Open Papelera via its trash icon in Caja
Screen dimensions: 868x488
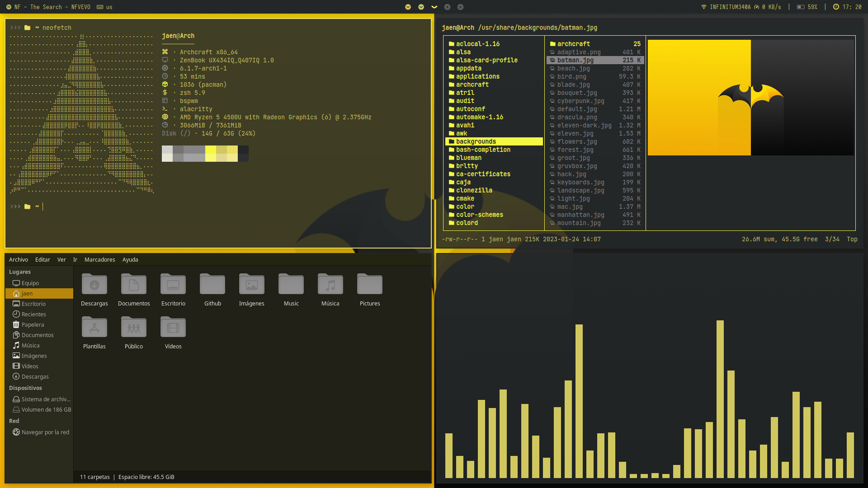click(x=17, y=324)
